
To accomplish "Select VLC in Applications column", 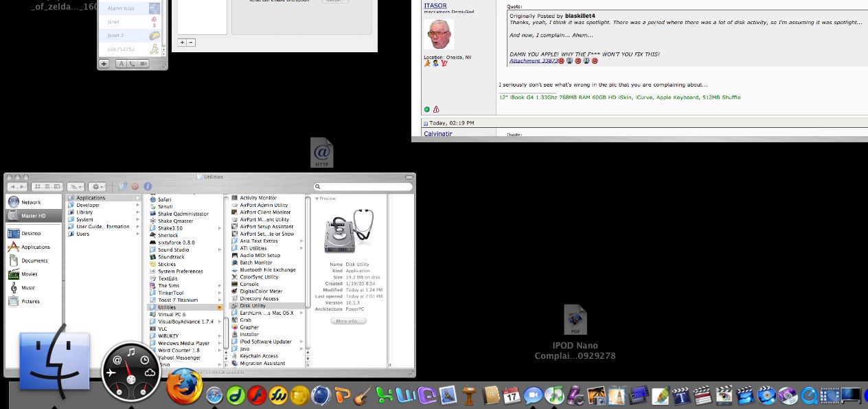I will 186,329.
